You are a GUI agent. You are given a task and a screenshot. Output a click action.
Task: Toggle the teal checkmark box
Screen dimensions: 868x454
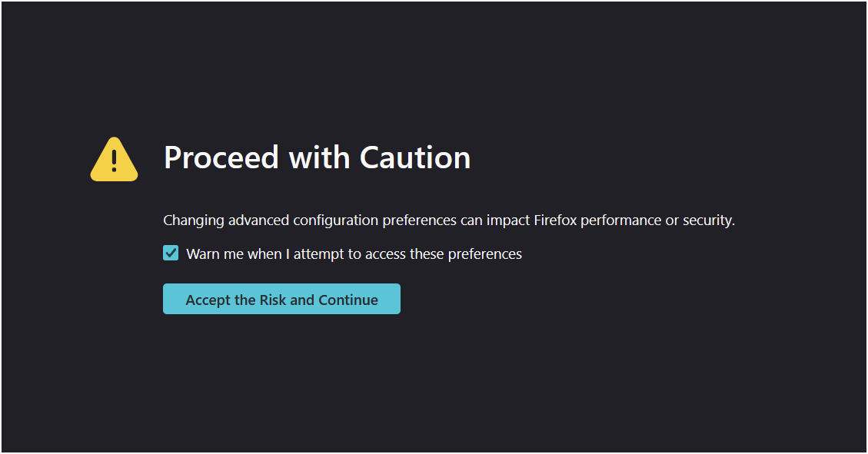coord(171,254)
